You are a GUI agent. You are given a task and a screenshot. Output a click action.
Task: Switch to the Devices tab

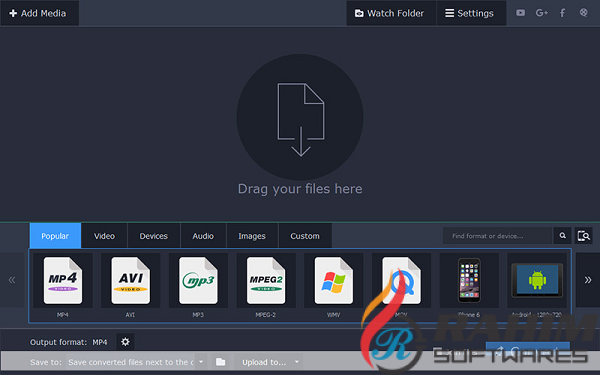(x=153, y=236)
